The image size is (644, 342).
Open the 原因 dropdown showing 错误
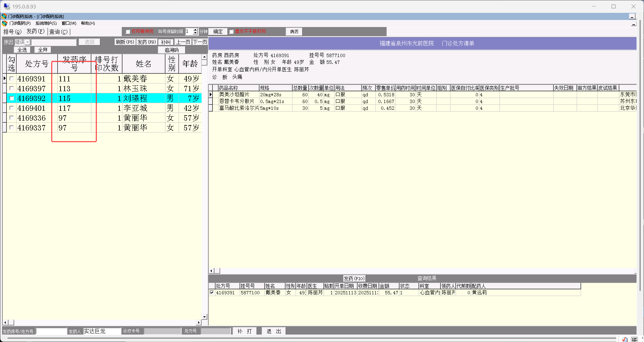28,42
